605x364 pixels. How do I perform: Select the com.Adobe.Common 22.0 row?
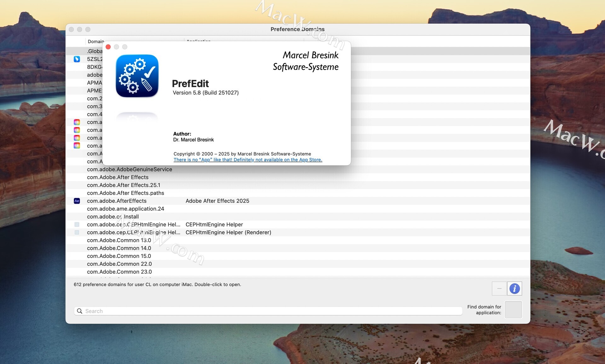pyautogui.click(x=119, y=264)
